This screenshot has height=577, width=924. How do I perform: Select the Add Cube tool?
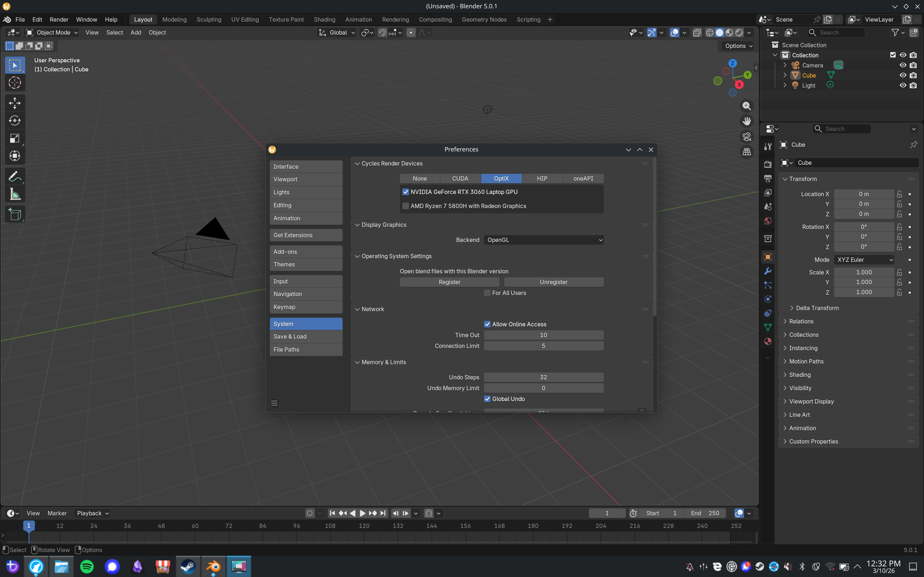pyautogui.click(x=14, y=215)
